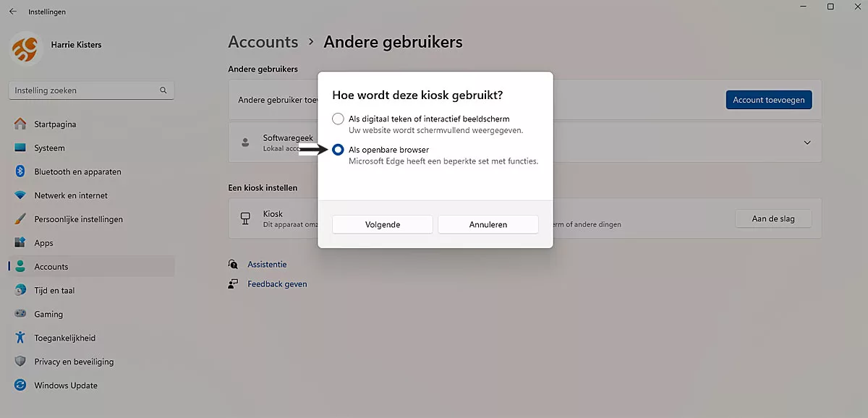The width and height of the screenshot is (868, 418).
Task: Click the Assistentie headset icon
Action: [233, 265]
